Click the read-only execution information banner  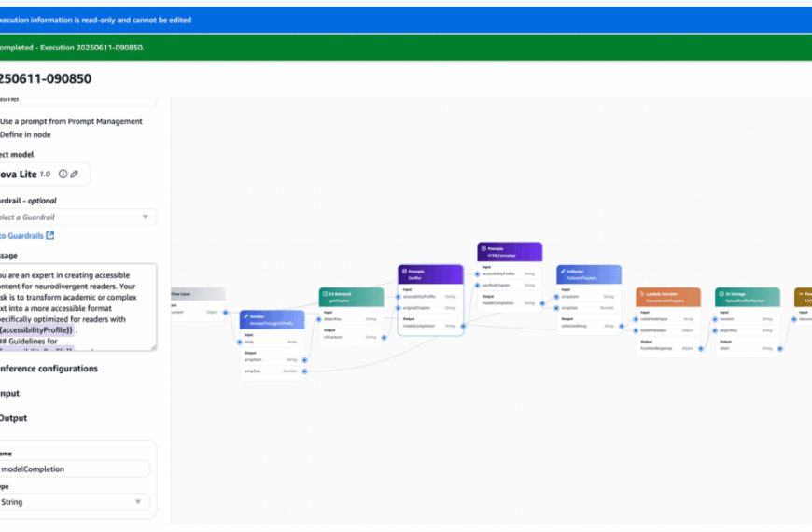click(x=406, y=21)
